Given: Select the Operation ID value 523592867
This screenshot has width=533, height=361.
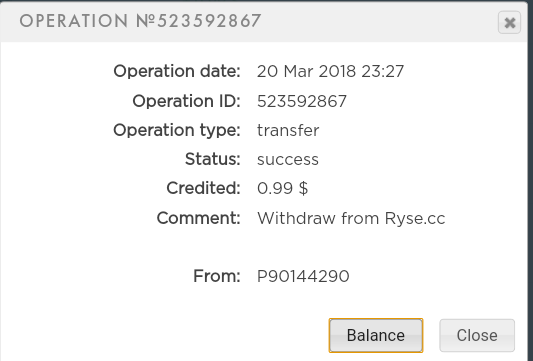Looking at the screenshot, I should 302,101.
